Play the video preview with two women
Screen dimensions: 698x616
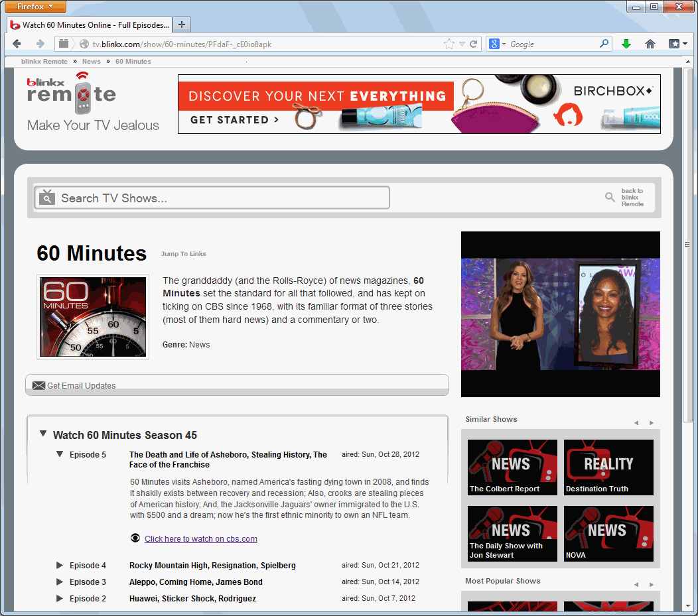(561, 314)
